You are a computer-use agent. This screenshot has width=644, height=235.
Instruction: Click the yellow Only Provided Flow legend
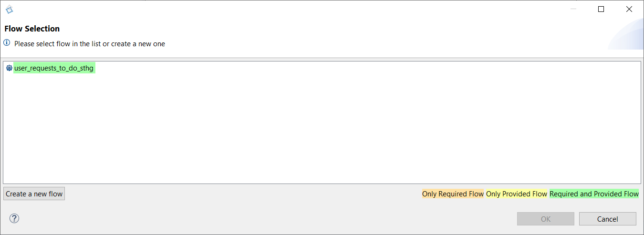pos(517,194)
